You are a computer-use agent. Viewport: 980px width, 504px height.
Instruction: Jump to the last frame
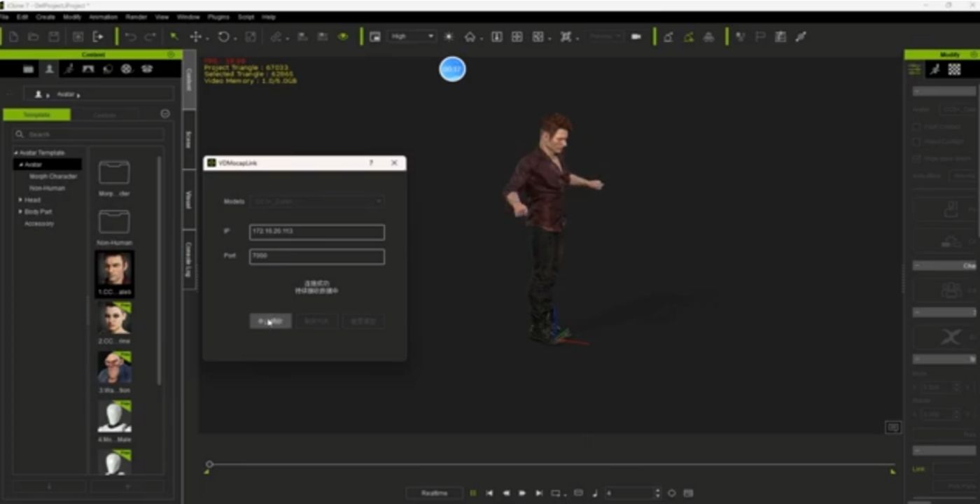tap(538, 493)
